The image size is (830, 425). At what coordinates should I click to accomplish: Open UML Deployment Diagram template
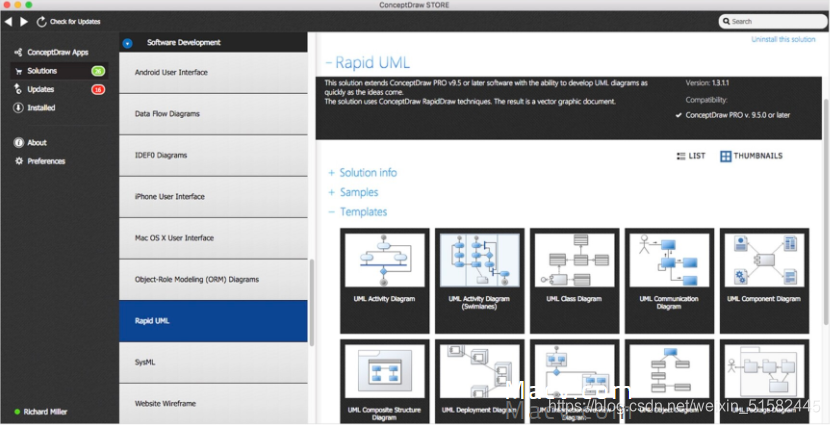(480, 382)
